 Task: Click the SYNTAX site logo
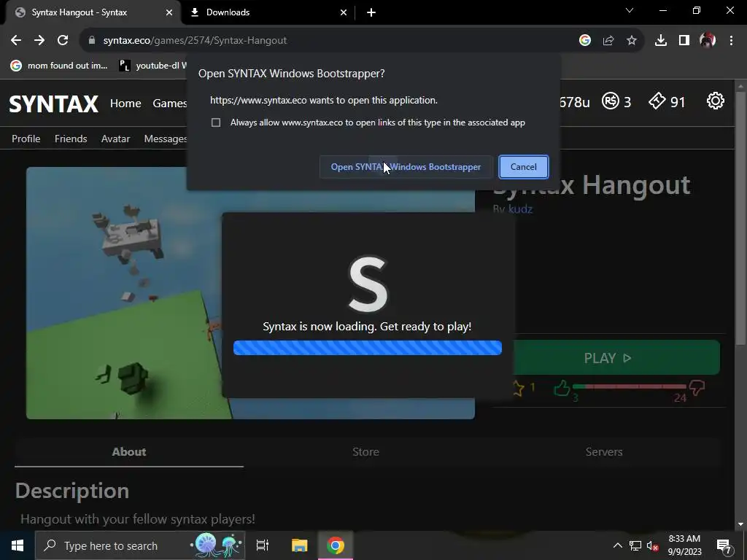53,104
